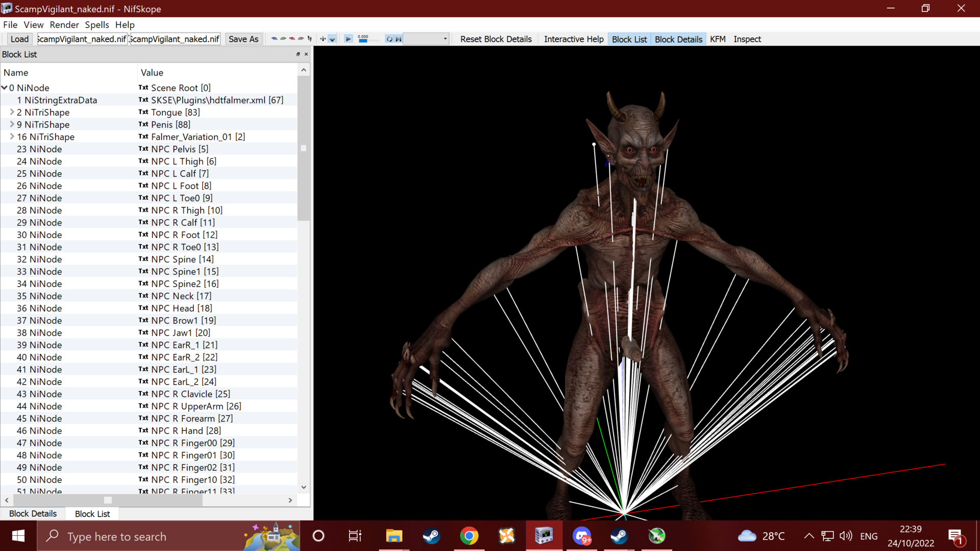Image resolution: width=980 pixels, height=551 pixels.
Task: Click the taskbar search box
Action: [168, 536]
